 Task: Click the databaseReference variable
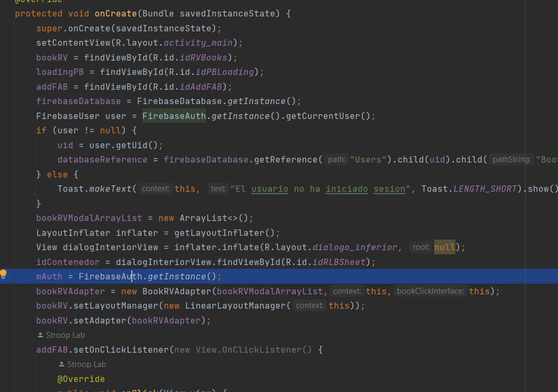pos(102,160)
